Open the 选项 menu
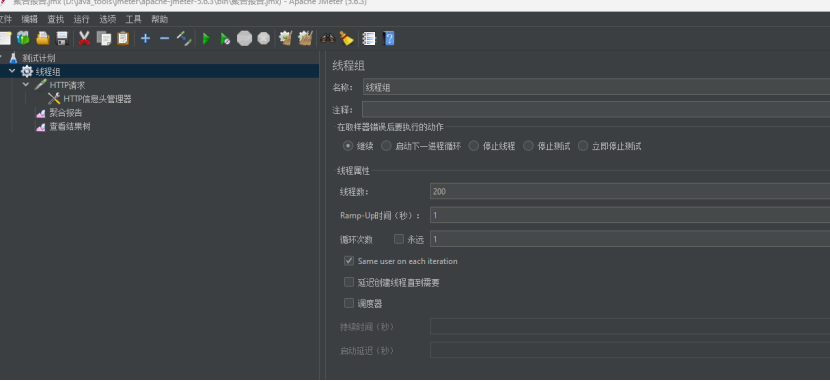This screenshot has width=830, height=381. 107,20
